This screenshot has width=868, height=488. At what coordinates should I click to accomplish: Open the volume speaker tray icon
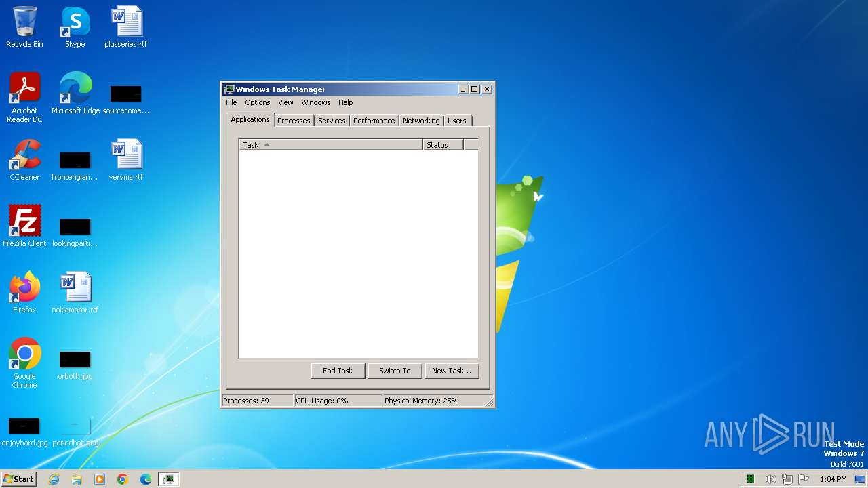770,479
